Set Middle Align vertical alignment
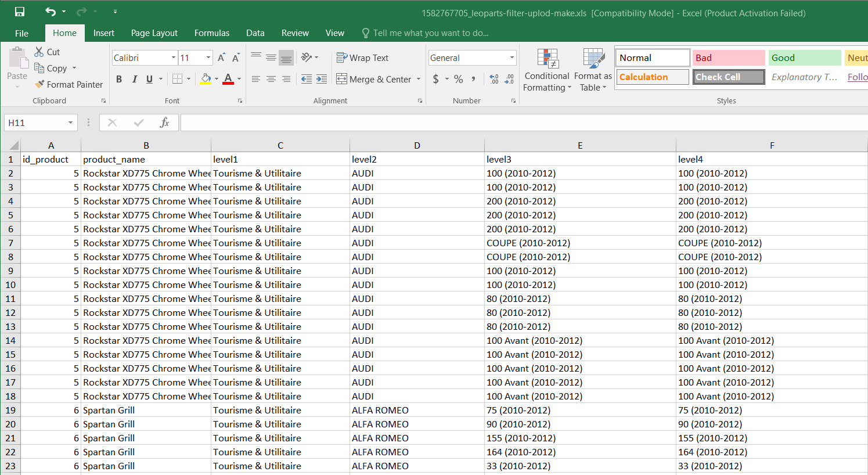 (271, 57)
